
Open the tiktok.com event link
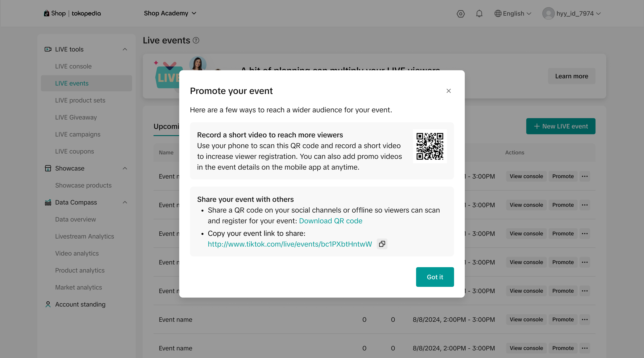(x=290, y=244)
